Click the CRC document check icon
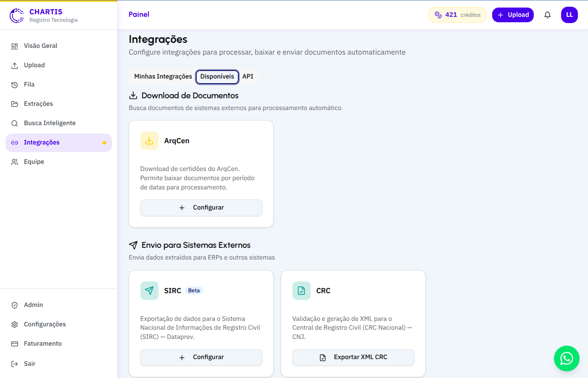Image resolution: width=588 pixels, height=378 pixels. tap(301, 291)
